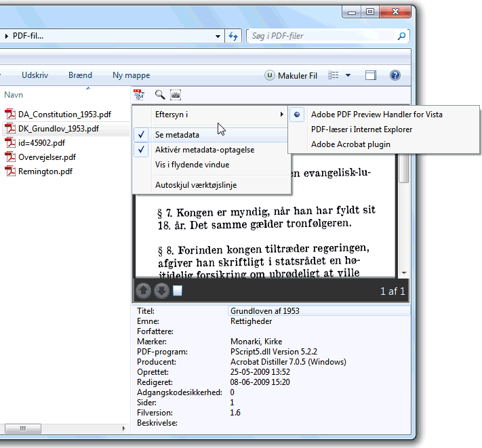Click the magnifying glass zoom icon
This screenshot has height=448, width=482.
(160, 95)
